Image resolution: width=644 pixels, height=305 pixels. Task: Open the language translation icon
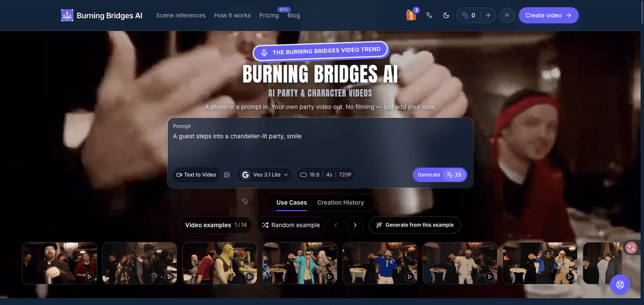coord(429,15)
